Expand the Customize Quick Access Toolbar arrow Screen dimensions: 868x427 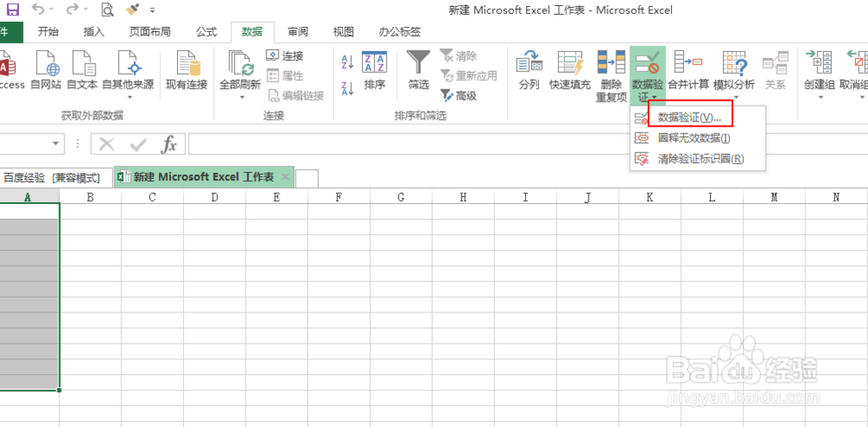pos(152,10)
